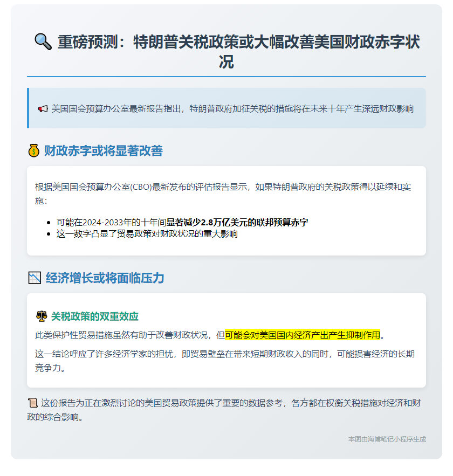Screen dimensions: 453x476
Task: Click the balance scale icon beside 关税政策
Action: pyautogui.click(x=41, y=316)
